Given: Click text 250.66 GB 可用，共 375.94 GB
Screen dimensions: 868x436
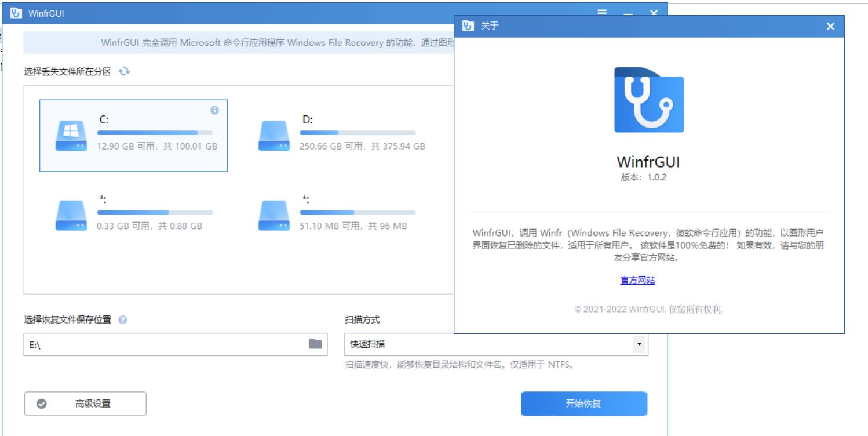Looking at the screenshot, I should [x=362, y=146].
